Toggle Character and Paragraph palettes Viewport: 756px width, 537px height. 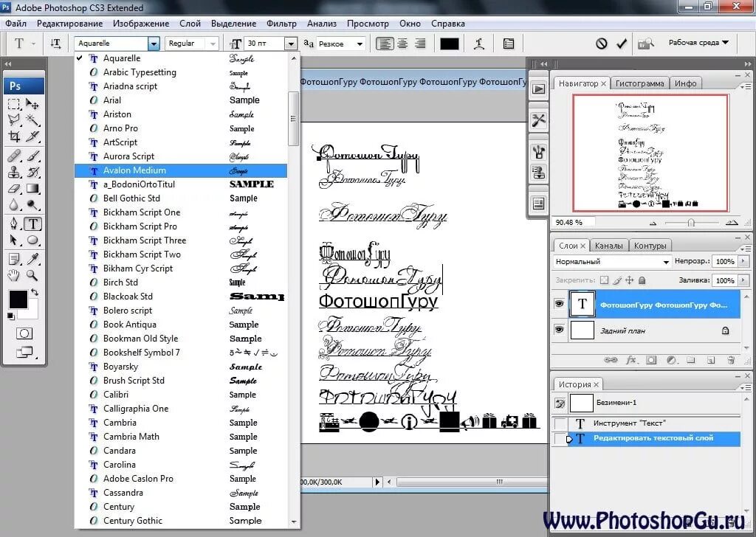pos(508,44)
